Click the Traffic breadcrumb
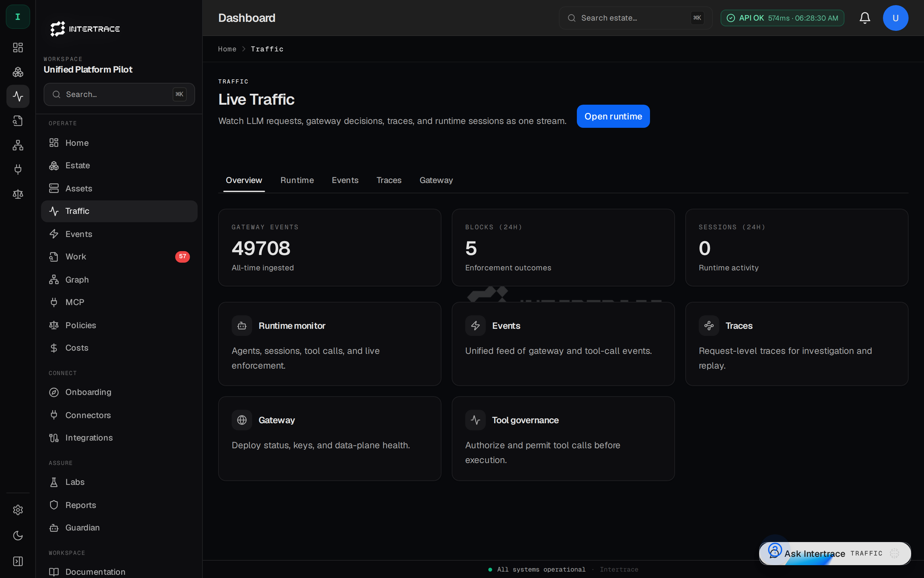Screen dimensions: 924x578 (267, 49)
